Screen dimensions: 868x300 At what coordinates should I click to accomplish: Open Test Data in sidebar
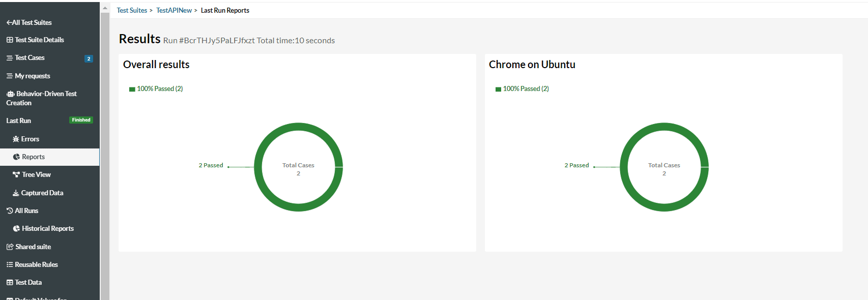click(x=24, y=282)
